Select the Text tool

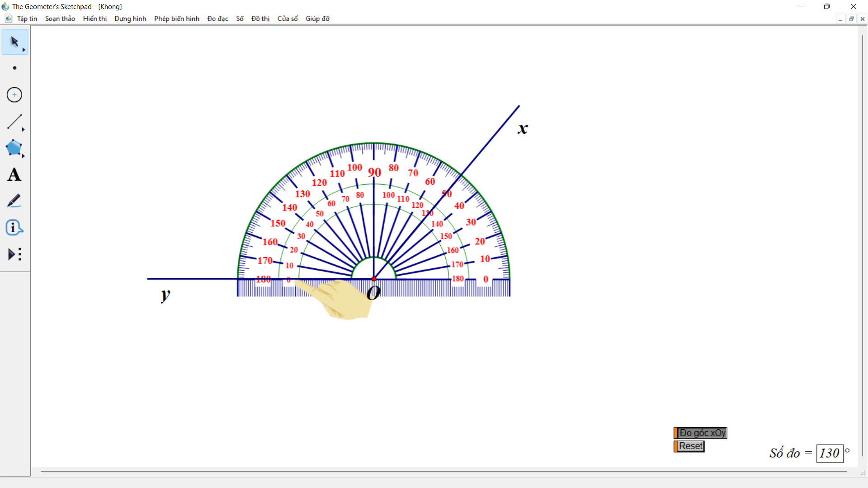(x=14, y=174)
